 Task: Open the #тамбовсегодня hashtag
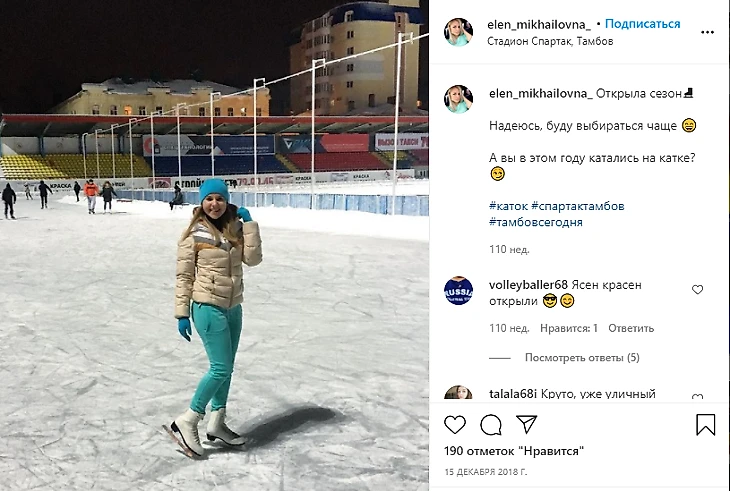[x=535, y=222]
